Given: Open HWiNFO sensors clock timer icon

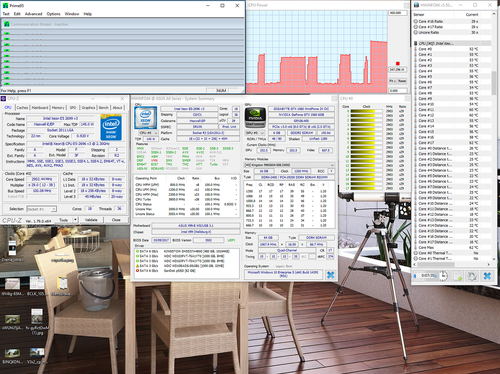Looking at the screenshot, I should [443, 276].
